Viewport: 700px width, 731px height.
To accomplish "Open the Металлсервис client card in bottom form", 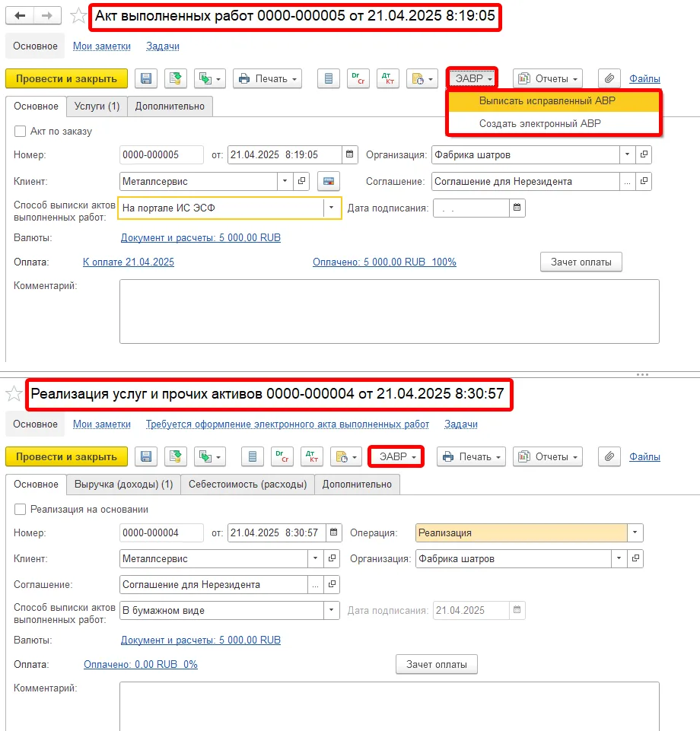I will click(x=332, y=558).
